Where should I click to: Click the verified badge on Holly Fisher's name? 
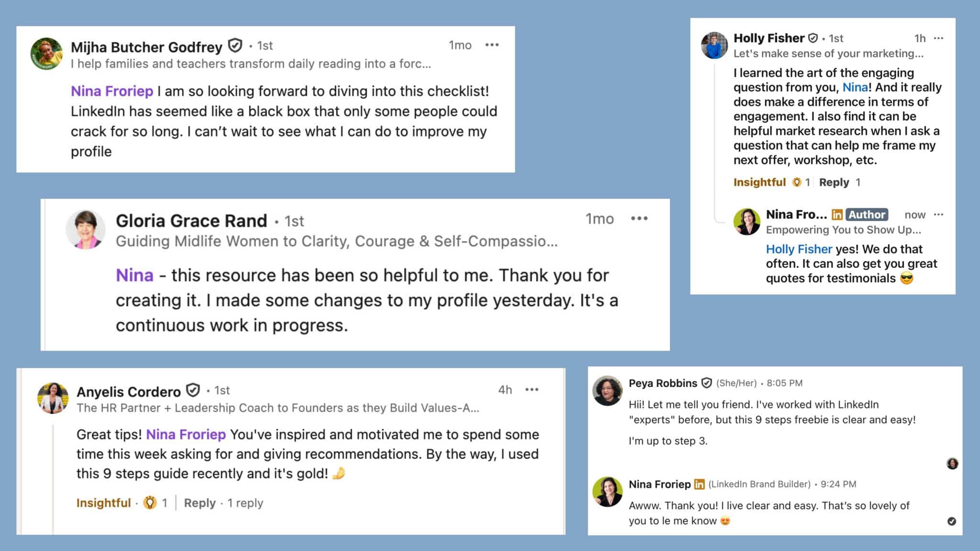click(813, 38)
